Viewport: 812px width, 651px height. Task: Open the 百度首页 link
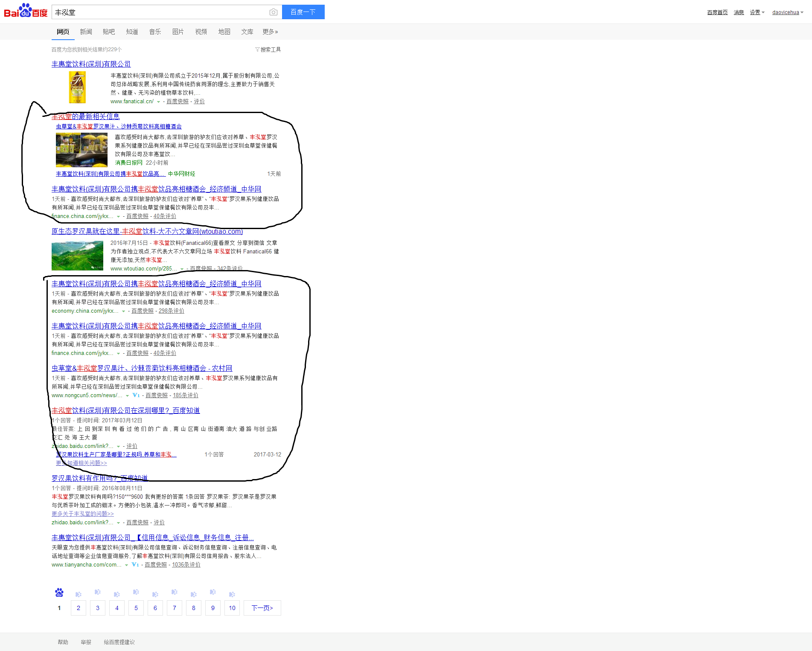tap(717, 12)
